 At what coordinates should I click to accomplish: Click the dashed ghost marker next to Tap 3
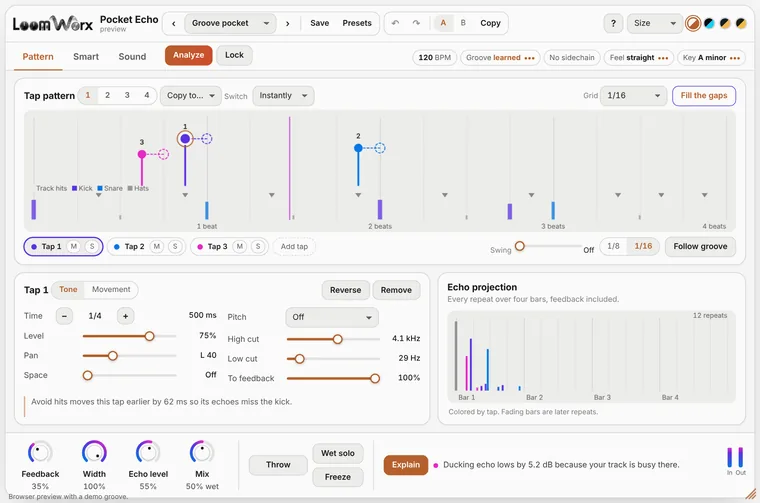coord(164,154)
